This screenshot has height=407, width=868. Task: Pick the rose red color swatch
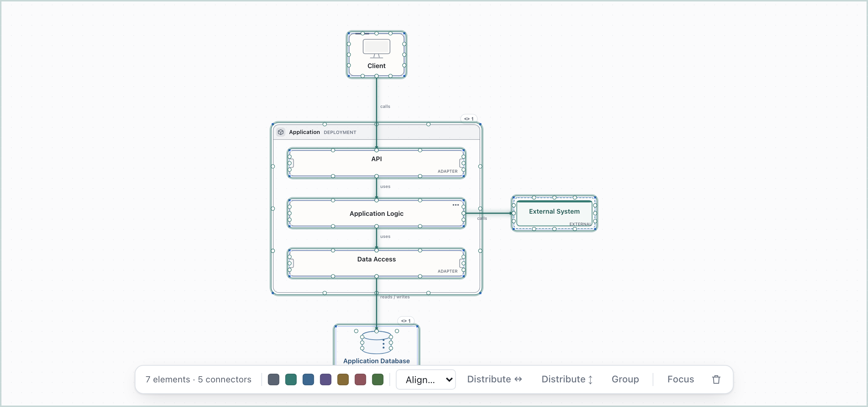(x=360, y=379)
